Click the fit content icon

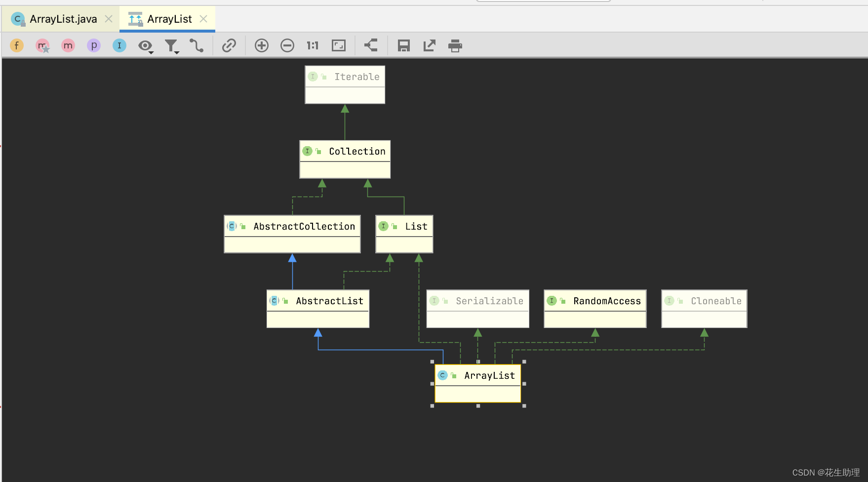click(x=339, y=46)
